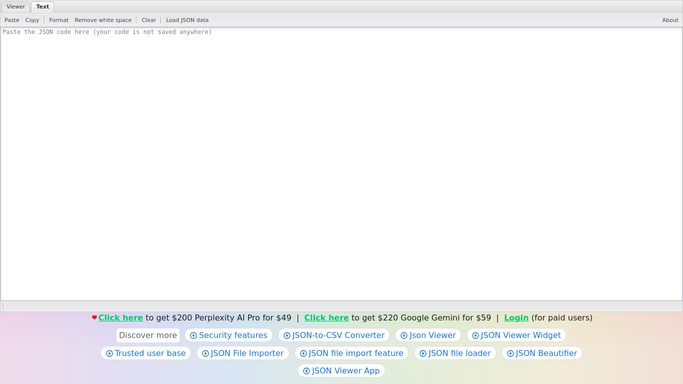
Task: Format the JSON with the Format button
Action: (59, 20)
